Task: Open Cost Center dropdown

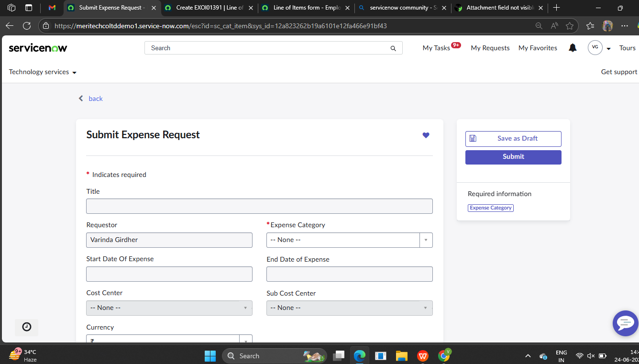Action: pyautogui.click(x=169, y=308)
